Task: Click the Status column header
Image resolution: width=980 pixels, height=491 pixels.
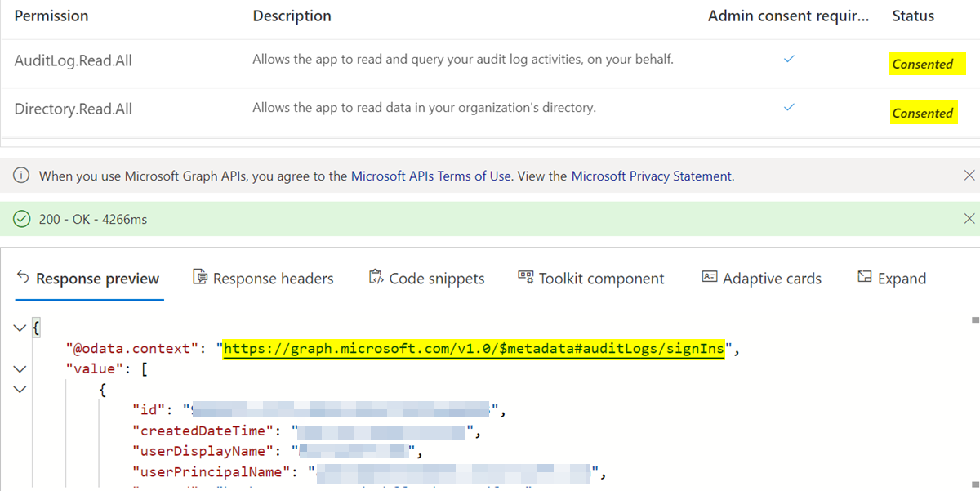Action: click(913, 16)
